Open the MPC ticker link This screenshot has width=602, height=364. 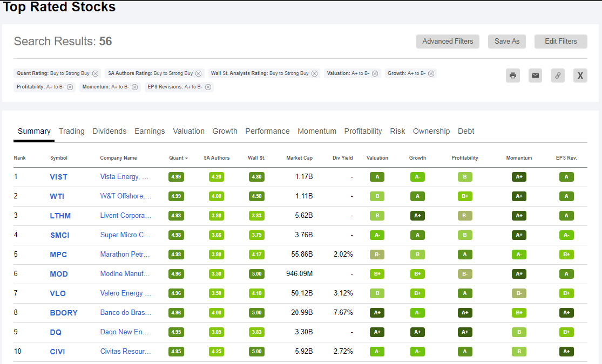[x=58, y=255]
